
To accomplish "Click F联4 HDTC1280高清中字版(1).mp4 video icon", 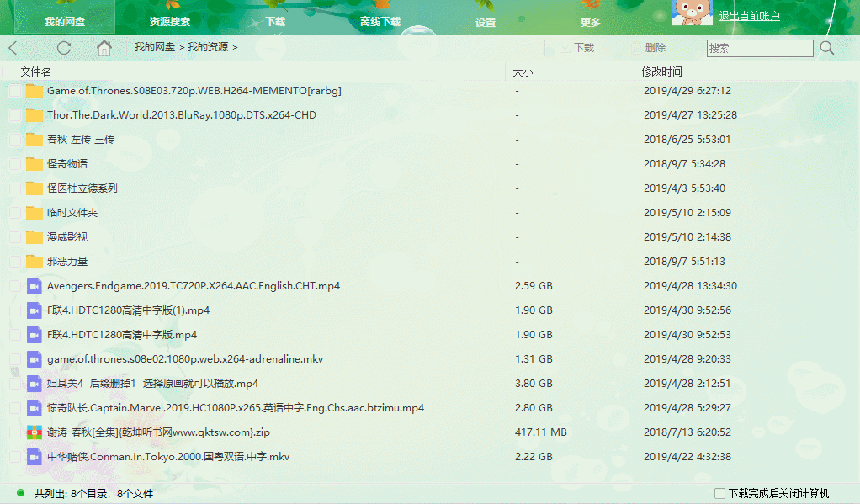I will [34, 310].
